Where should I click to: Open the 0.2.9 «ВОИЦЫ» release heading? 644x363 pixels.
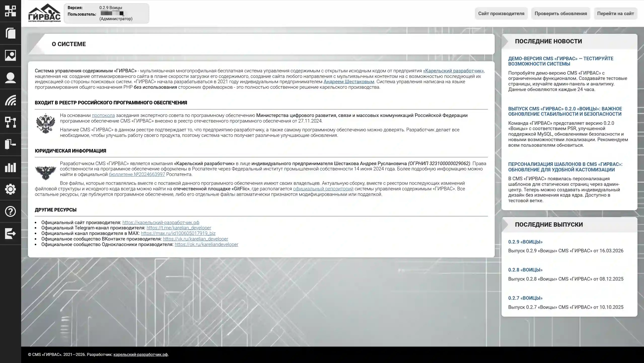pos(525,242)
